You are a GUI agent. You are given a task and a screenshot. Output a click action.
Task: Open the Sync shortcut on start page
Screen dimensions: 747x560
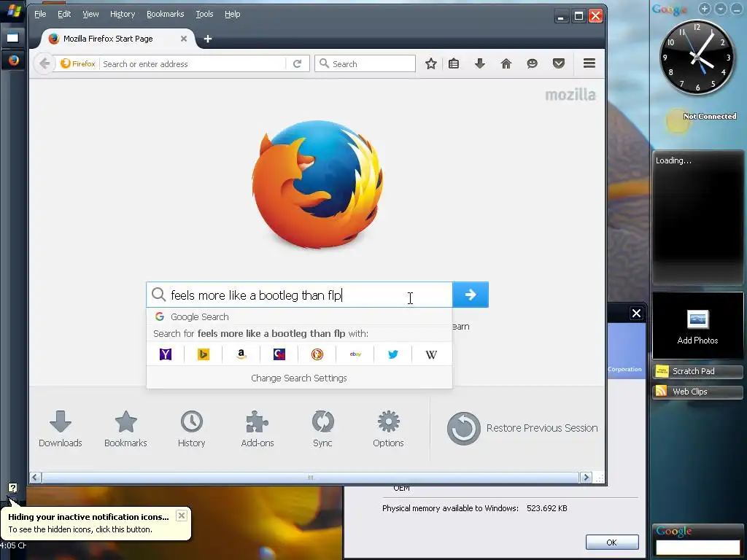[322, 429]
